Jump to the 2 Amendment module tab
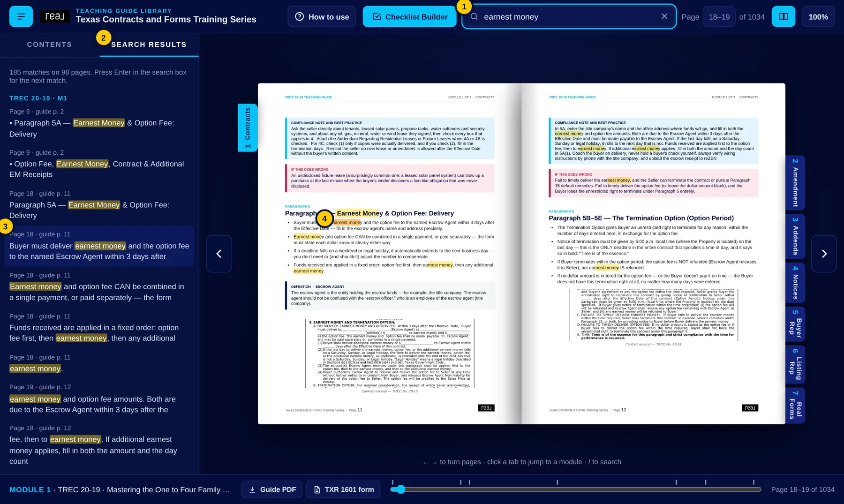This screenshot has height=504, width=844. click(x=795, y=183)
